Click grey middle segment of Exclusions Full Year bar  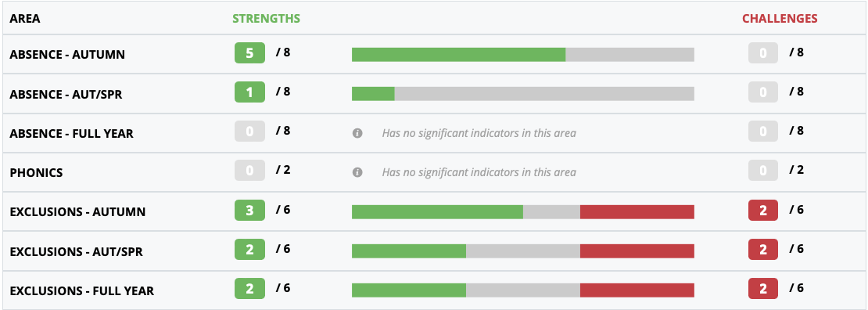(x=523, y=290)
